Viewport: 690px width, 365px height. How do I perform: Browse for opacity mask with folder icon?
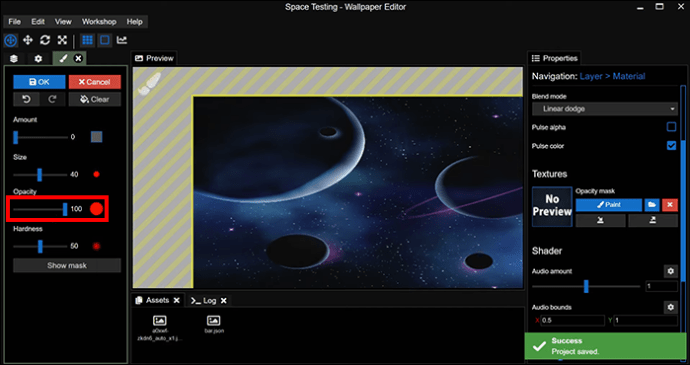click(x=652, y=205)
